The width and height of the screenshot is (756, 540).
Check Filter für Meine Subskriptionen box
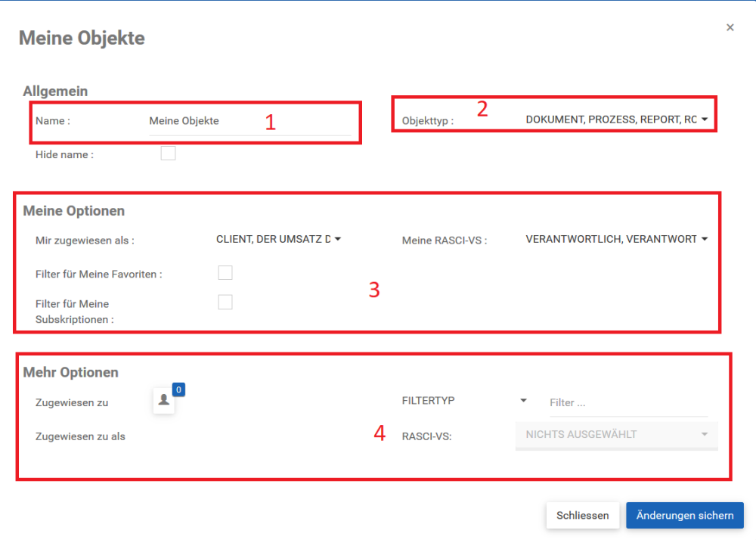pyautogui.click(x=225, y=303)
